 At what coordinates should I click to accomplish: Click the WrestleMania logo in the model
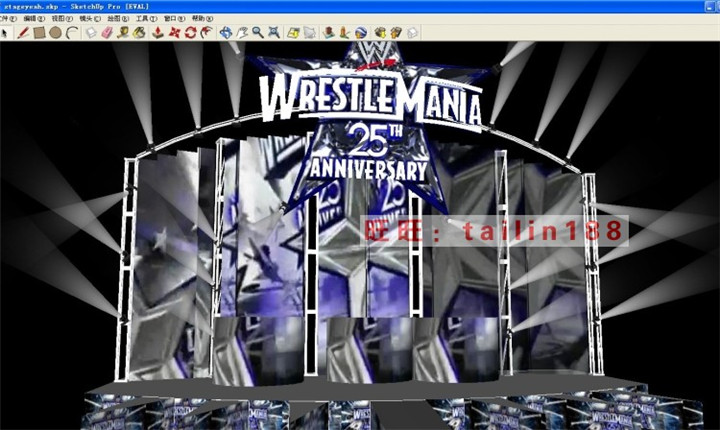371,101
